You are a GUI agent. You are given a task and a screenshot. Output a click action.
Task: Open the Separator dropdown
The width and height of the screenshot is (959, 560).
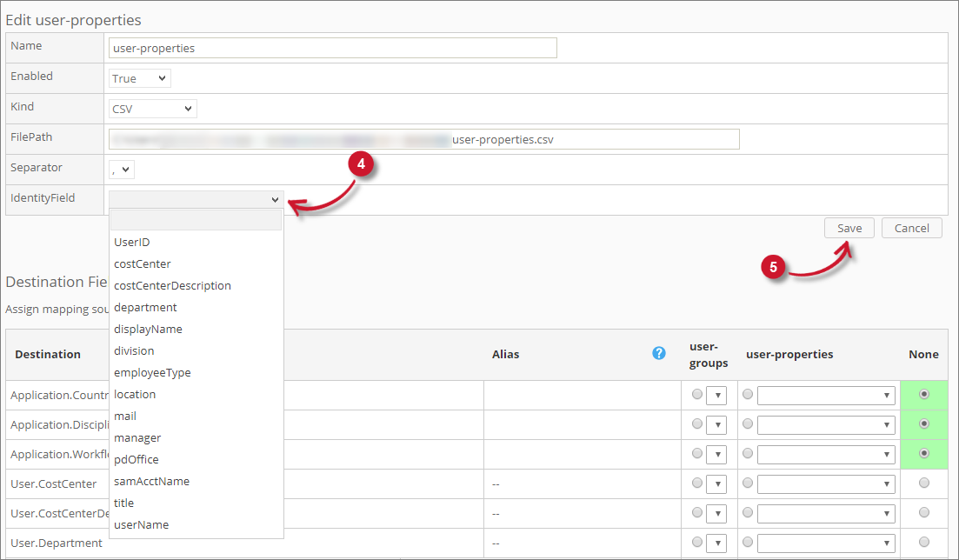[x=120, y=169]
